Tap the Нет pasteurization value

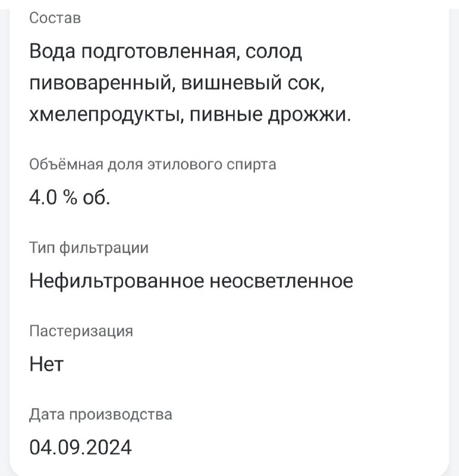coord(46,364)
